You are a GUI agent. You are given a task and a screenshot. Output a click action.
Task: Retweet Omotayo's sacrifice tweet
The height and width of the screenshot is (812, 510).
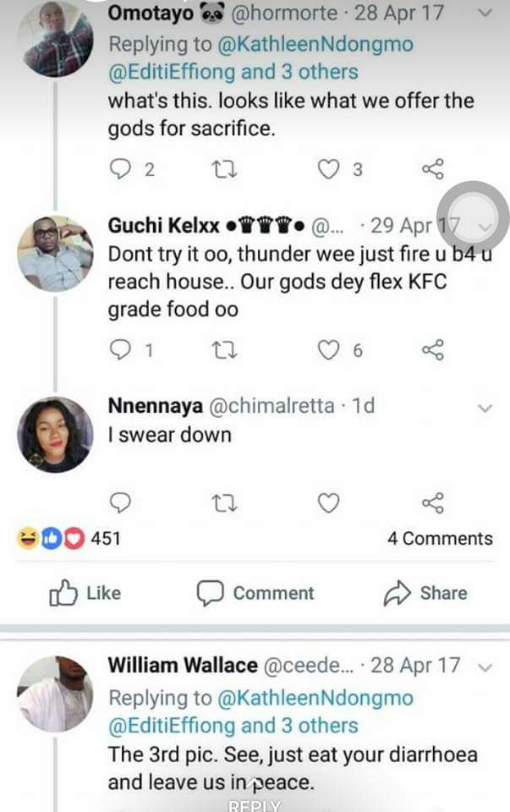(222, 169)
